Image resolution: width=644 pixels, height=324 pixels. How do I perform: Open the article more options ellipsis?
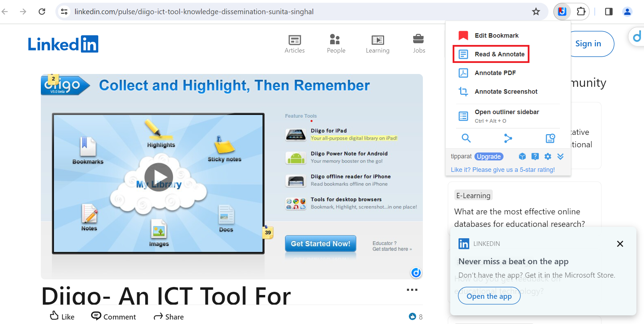[x=412, y=290]
